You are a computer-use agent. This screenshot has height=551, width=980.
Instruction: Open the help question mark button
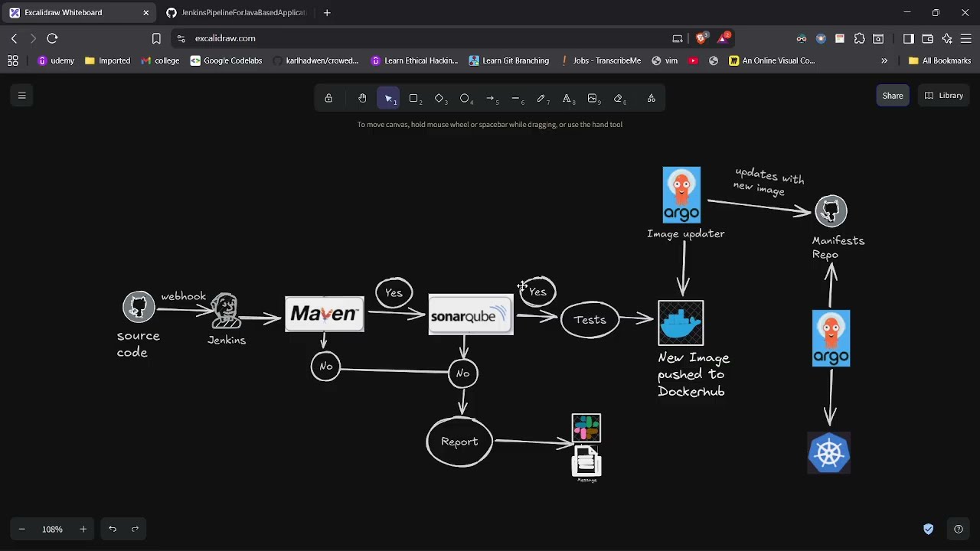[x=958, y=529]
